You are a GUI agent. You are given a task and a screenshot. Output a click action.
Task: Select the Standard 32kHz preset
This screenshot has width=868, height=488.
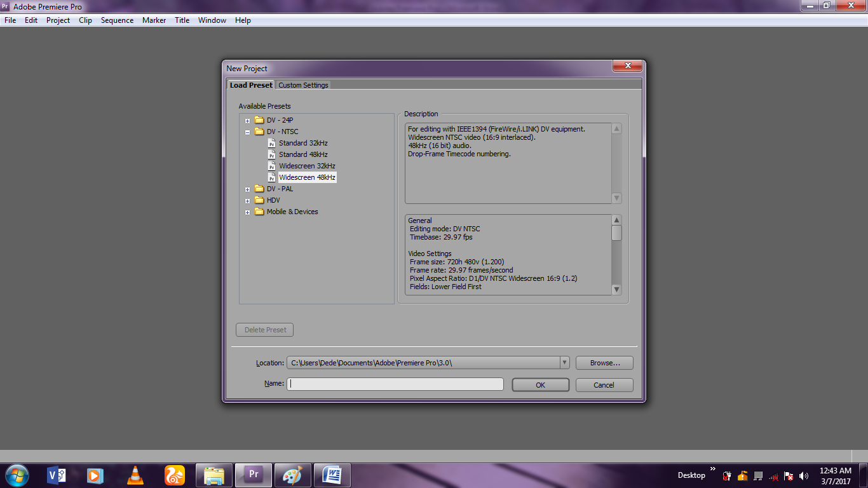(x=303, y=143)
